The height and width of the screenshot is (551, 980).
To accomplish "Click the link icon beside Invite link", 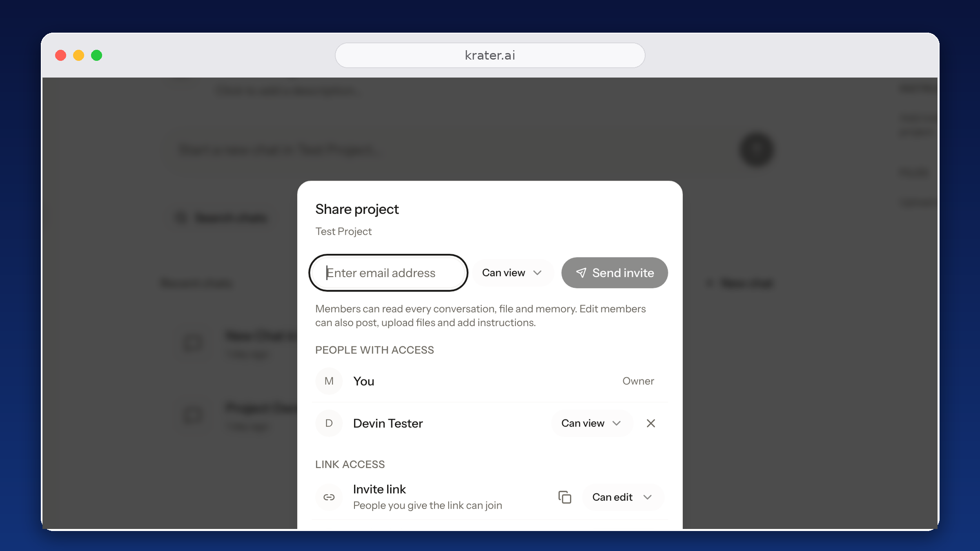I will 329,497.
